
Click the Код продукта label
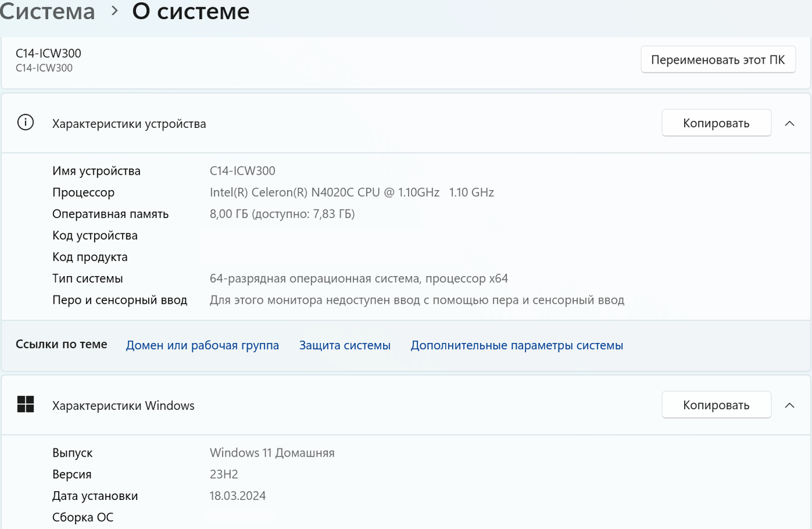coord(90,257)
